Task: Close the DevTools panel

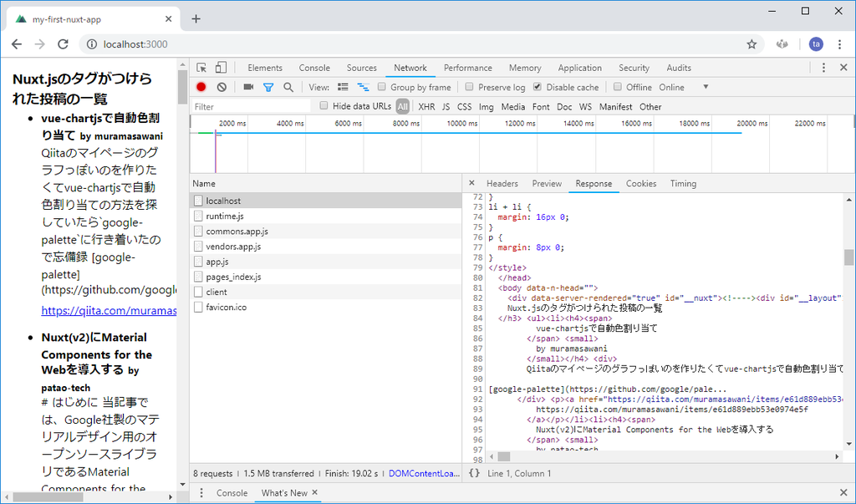Action: [843, 68]
